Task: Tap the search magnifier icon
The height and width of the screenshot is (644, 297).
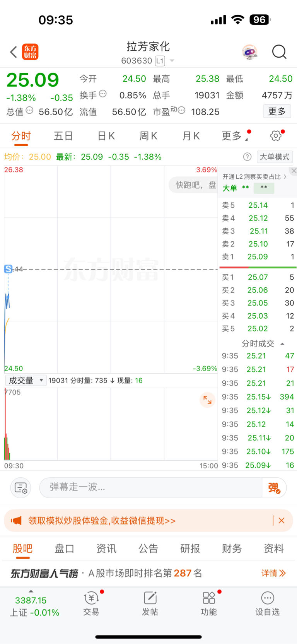Action: (279, 52)
